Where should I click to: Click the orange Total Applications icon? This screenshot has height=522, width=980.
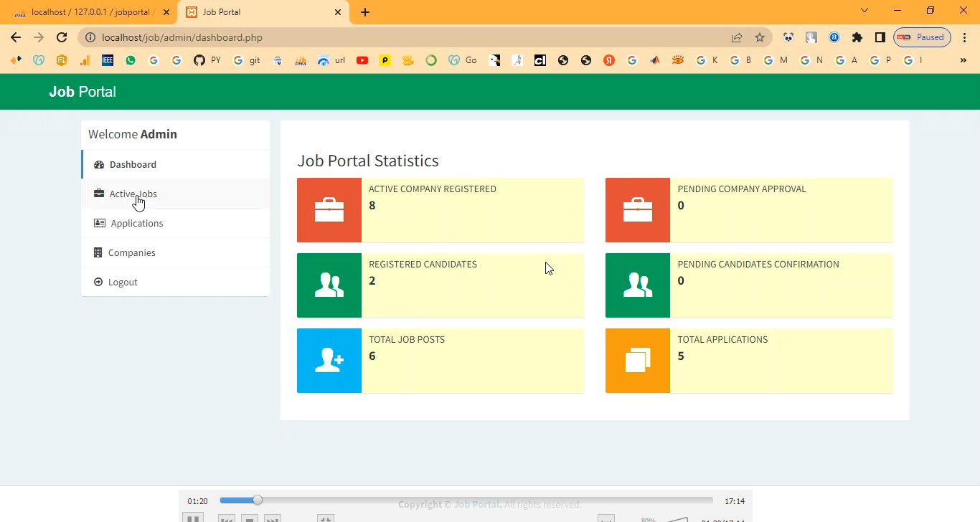[637, 361]
